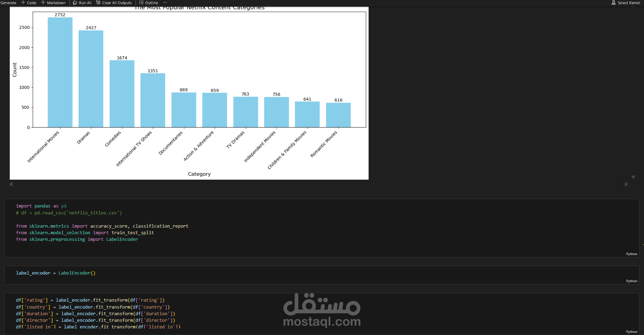Click the kernel icon beside Select Kernel
The width and height of the screenshot is (644, 335).
(x=613, y=3)
